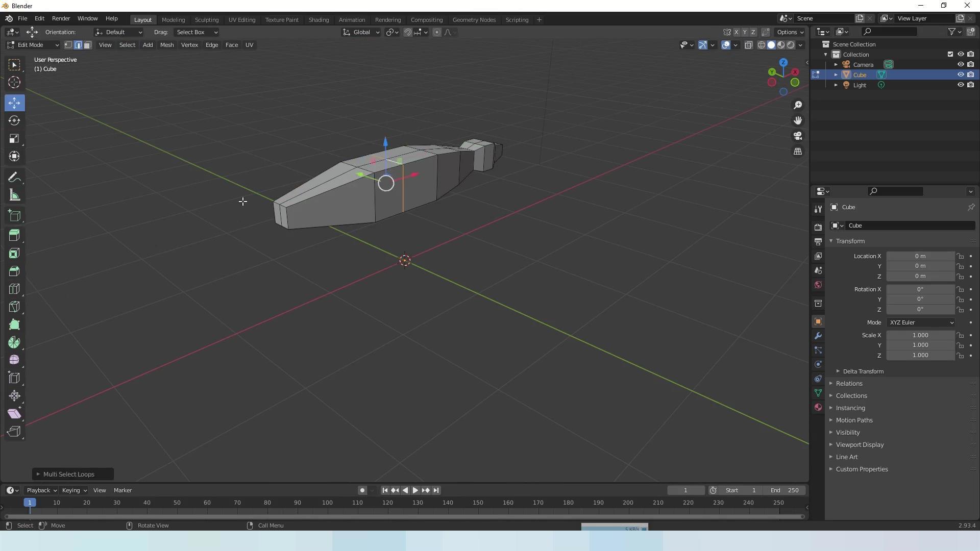Hide the Cube in viewport
The width and height of the screenshot is (980, 551).
[960, 74]
